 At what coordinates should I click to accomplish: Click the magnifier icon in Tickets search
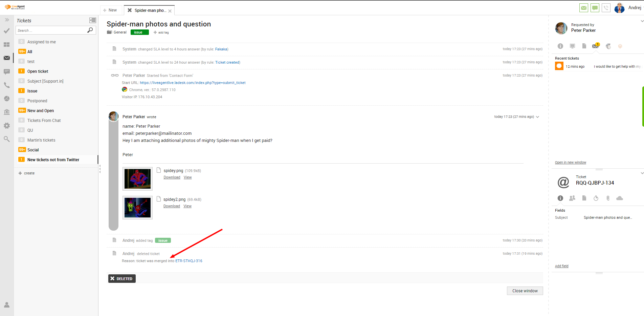tap(90, 30)
